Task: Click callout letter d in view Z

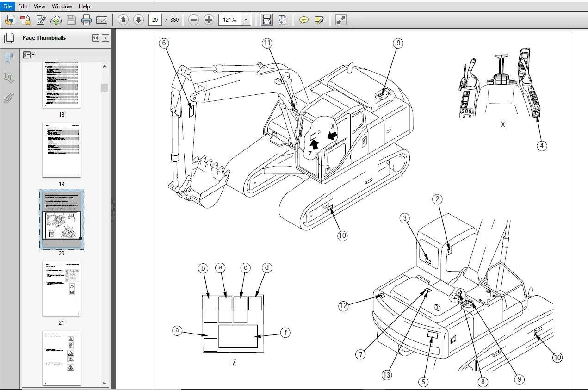Action: pos(266,267)
